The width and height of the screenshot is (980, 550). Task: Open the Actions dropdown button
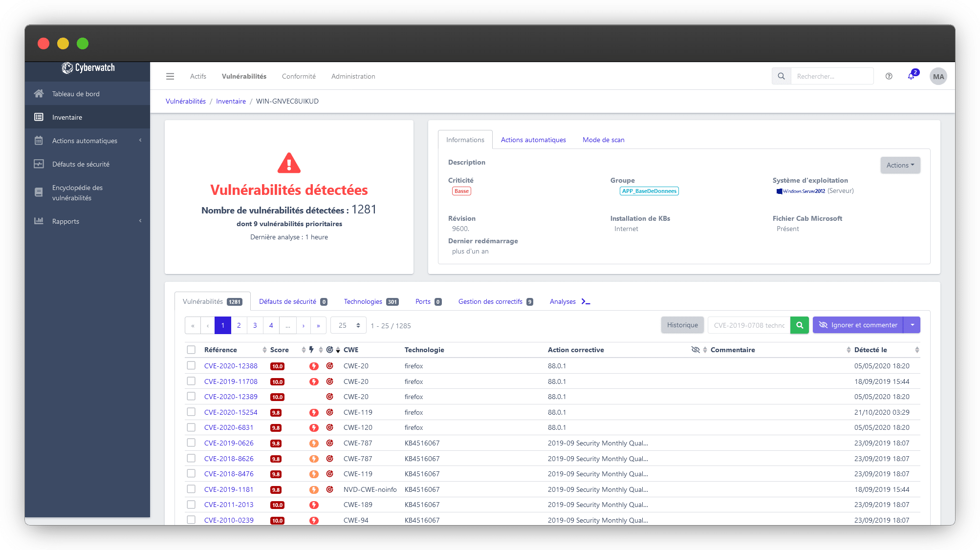(x=900, y=165)
